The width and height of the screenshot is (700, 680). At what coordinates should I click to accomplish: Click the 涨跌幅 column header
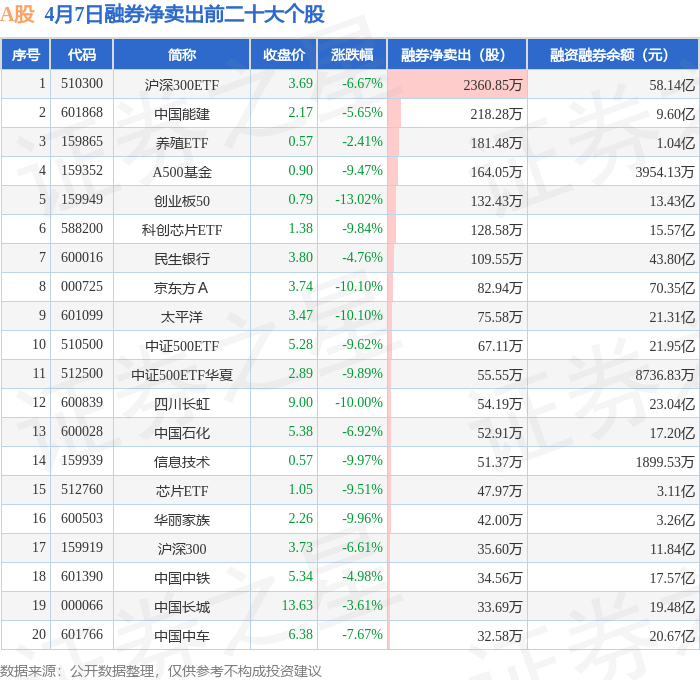(352, 55)
